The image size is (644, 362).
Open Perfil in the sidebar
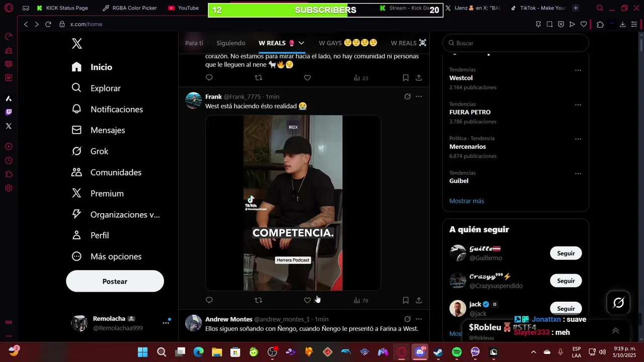click(x=90, y=235)
